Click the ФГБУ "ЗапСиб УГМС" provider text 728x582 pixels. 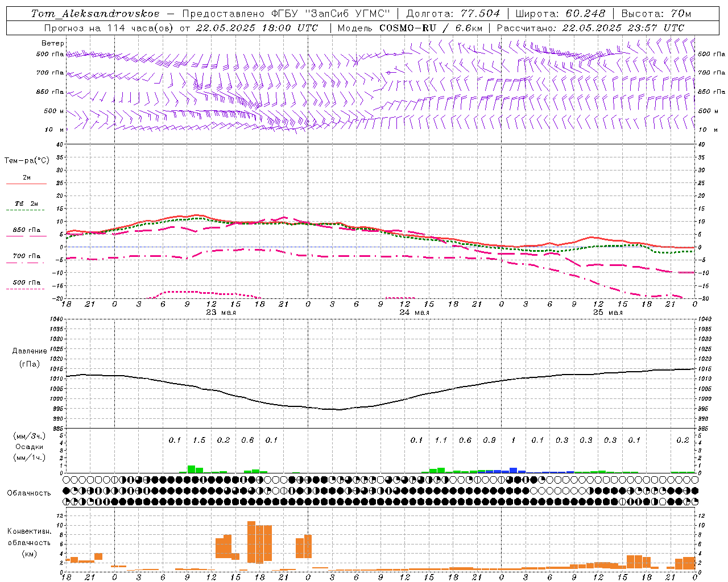(x=330, y=14)
